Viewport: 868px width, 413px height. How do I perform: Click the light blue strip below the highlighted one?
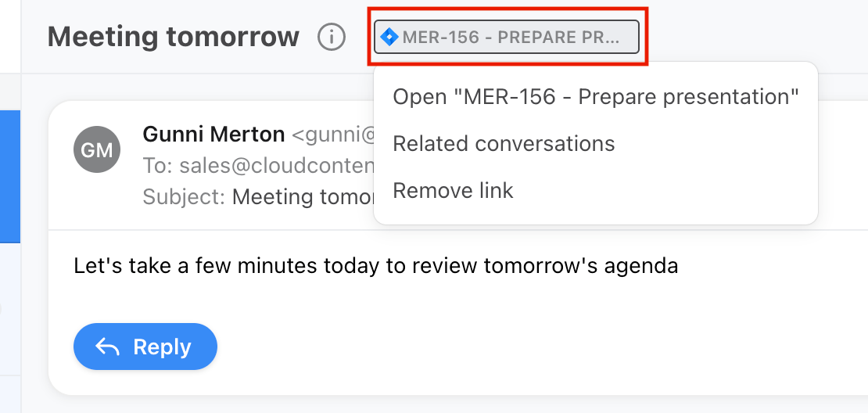point(10,309)
